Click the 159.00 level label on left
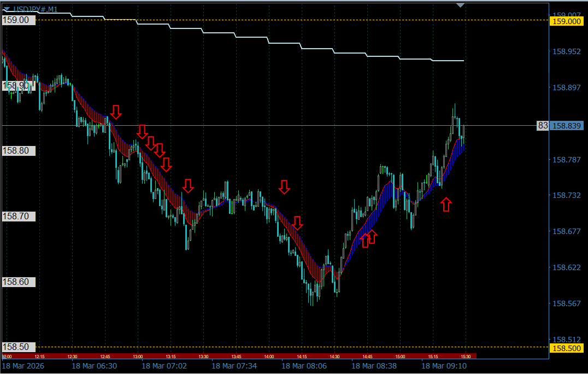The height and width of the screenshot is (374, 588). pyautogui.click(x=19, y=20)
